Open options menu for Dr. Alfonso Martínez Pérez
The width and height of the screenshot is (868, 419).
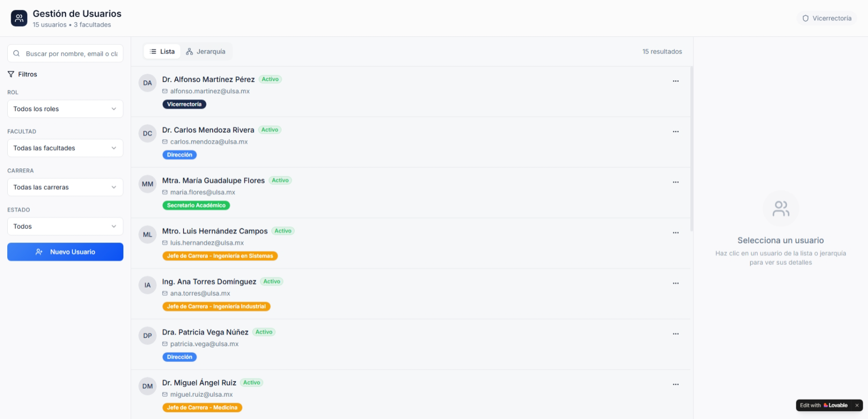coord(675,81)
